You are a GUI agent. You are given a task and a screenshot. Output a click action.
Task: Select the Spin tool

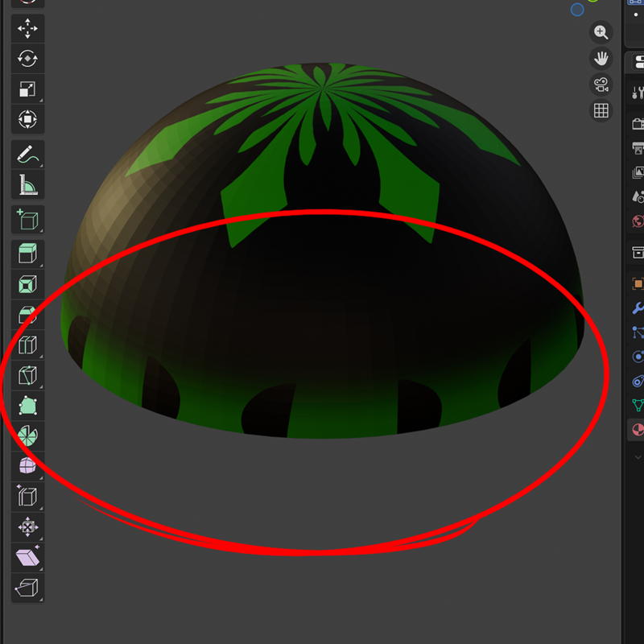[x=27, y=436]
